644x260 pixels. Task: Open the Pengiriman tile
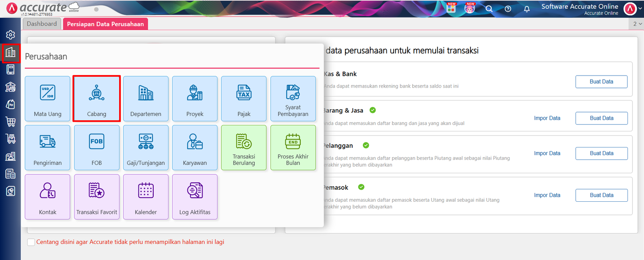47,147
